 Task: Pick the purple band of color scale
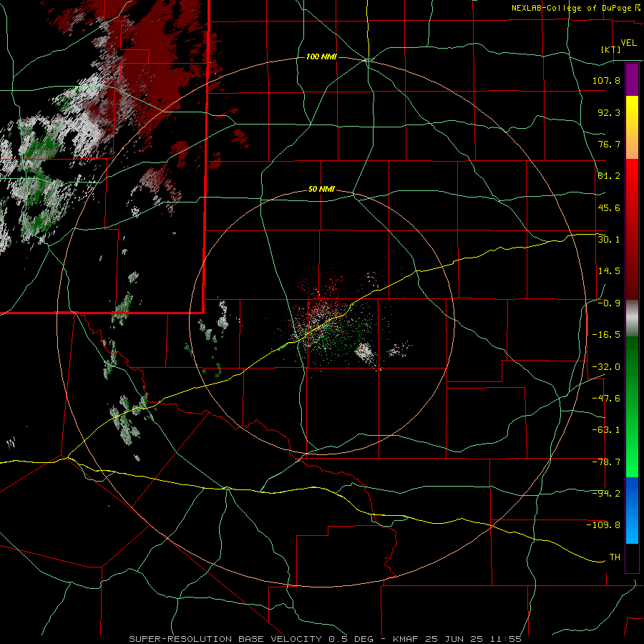click(632, 80)
